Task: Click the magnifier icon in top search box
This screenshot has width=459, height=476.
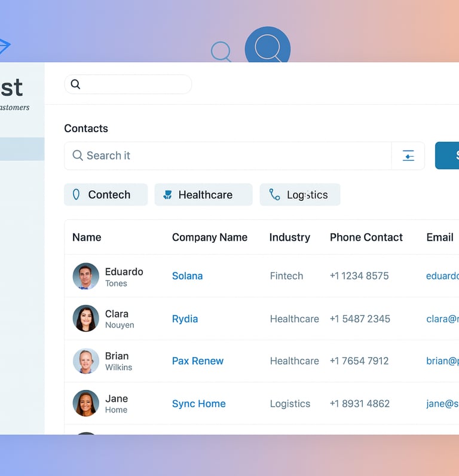Action: (75, 84)
